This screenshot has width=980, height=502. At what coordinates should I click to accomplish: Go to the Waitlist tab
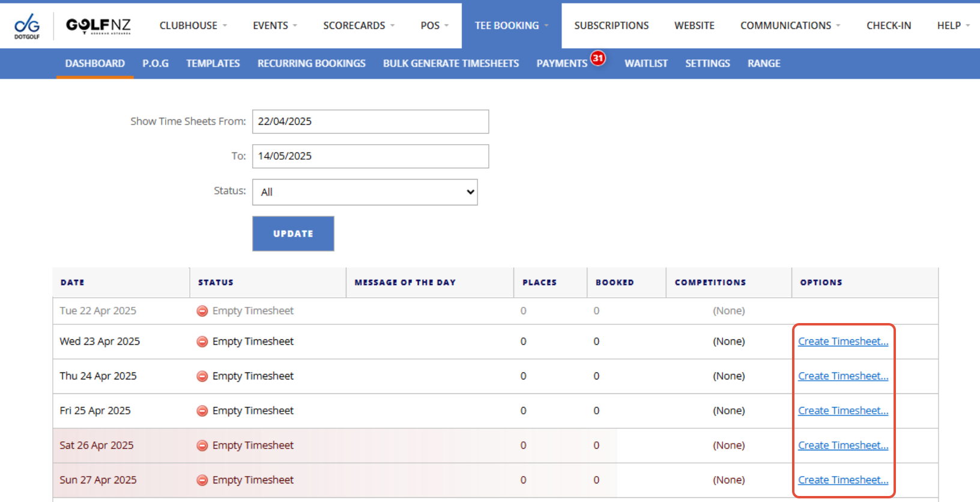pyautogui.click(x=646, y=64)
